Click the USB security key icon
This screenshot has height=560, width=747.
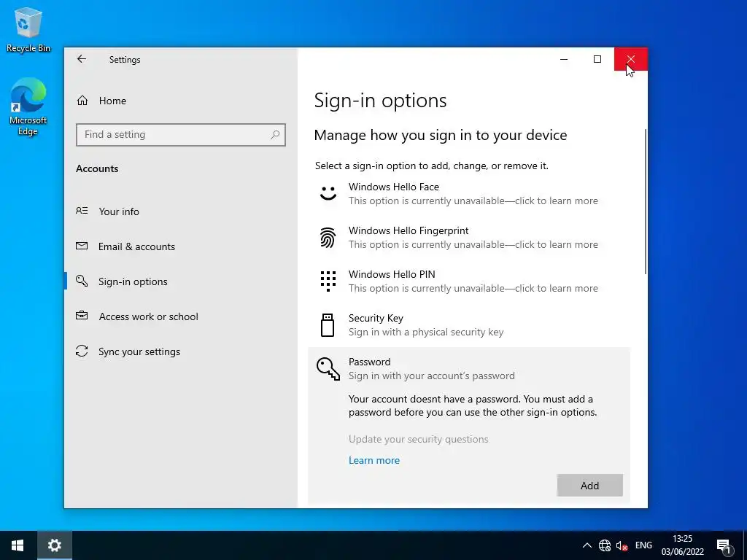(328, 325)
